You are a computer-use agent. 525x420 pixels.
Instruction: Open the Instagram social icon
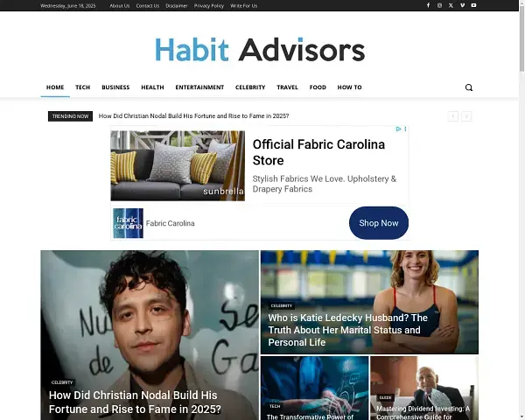(x=439, y=5)
